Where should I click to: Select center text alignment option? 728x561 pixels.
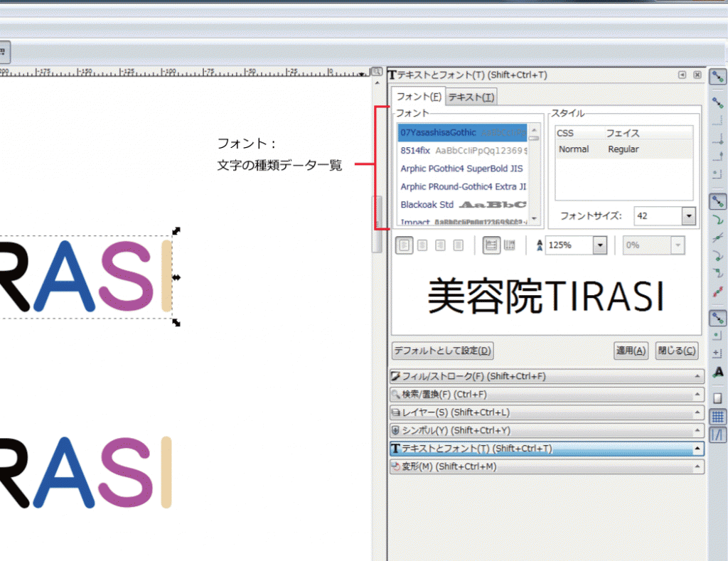[422, 245]
